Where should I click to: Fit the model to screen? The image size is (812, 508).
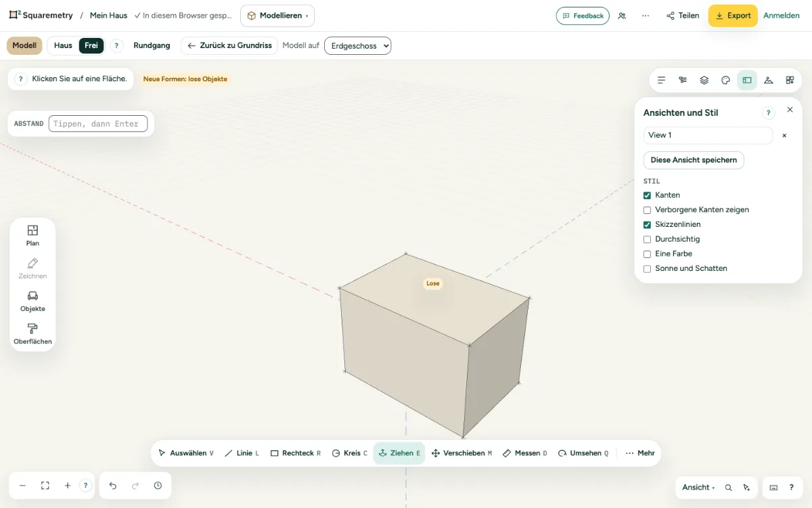45,486
